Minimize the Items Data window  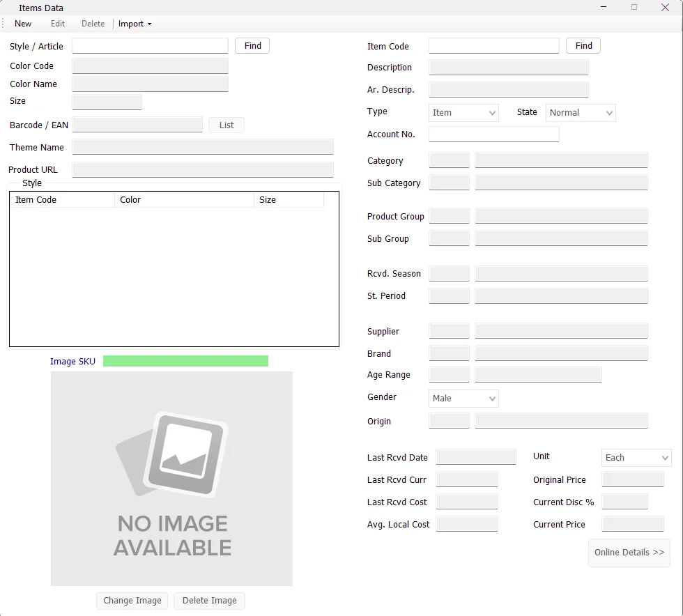click(x=604, y=7)
